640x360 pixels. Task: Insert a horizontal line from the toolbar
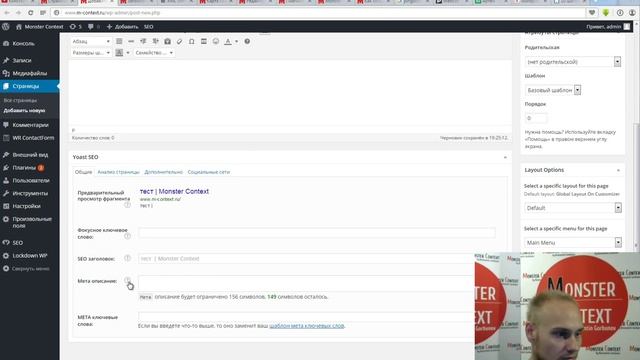pos(131,41)
